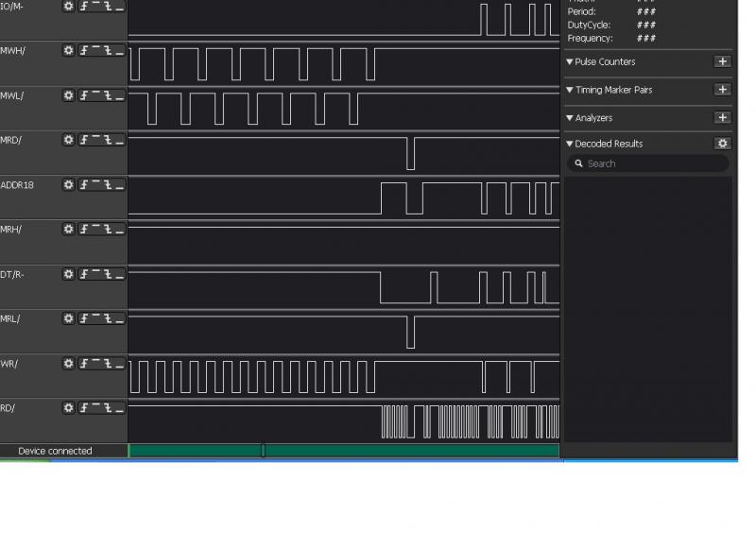
Task: Collapse the Decoded Results section
Action: pos(570,144)
